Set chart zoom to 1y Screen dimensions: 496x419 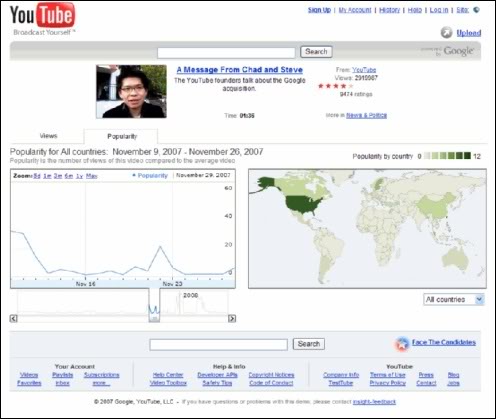coord(79,176)
